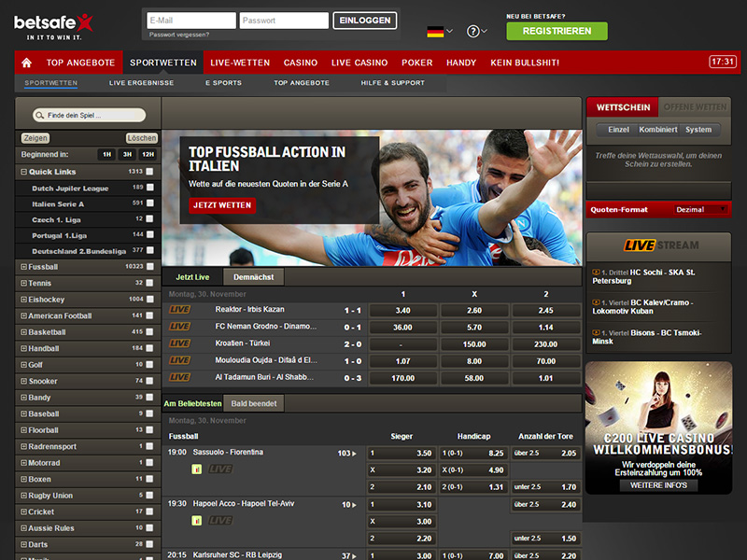Expand the Basketball category
Viewport: 747px width, 560px height.
click(23, 332)
